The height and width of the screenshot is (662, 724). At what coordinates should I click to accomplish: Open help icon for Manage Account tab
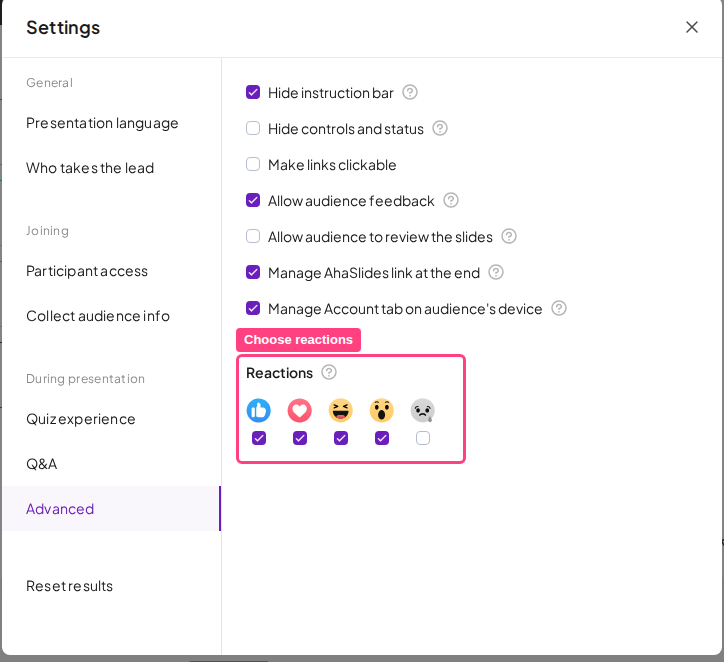559,308
